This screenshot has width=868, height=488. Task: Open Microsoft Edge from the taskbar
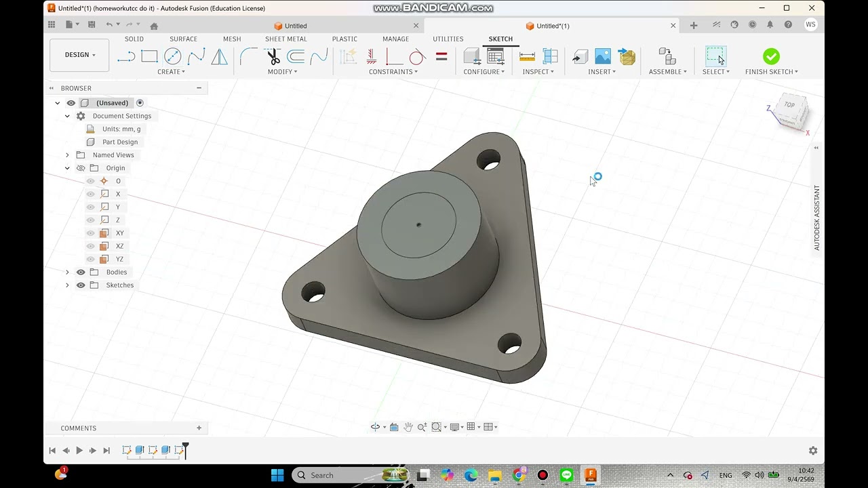(470, 475)
